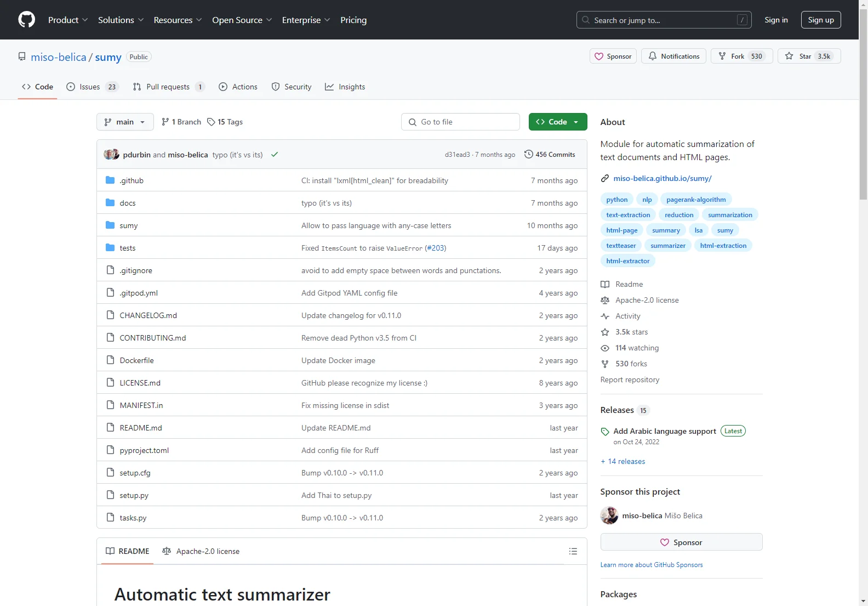Viewport: 868px width, 606px height.
Task: Click the Readme book icon in About
Action: (605, 285)
